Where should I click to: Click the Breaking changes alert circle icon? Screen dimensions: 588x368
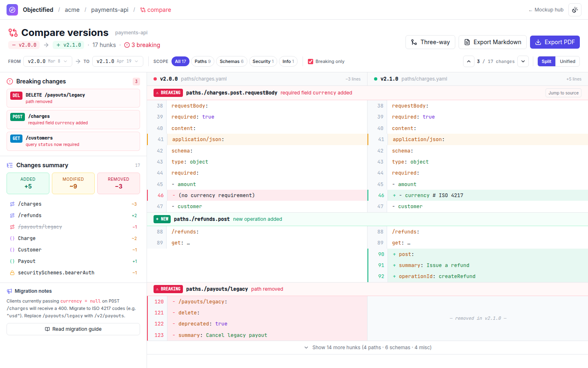[10, 81]
